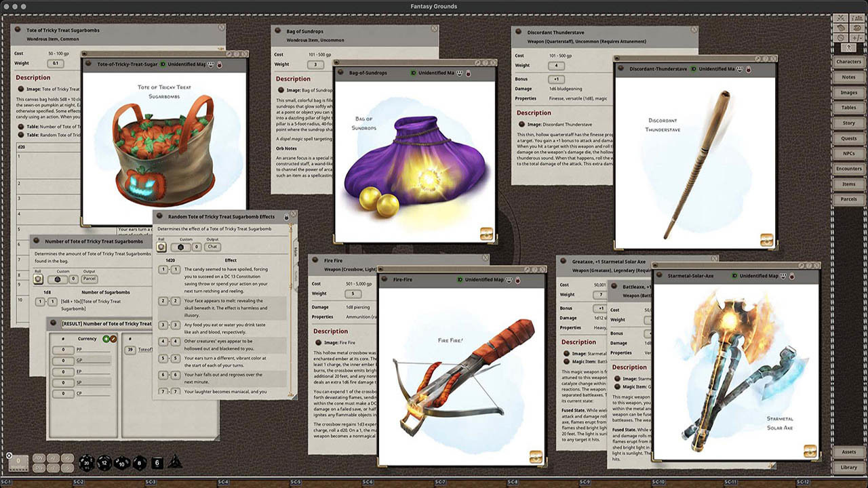Click the orange icon on the Bag of Sundrops image
This screenshot has height=488, width=868.
487,233
